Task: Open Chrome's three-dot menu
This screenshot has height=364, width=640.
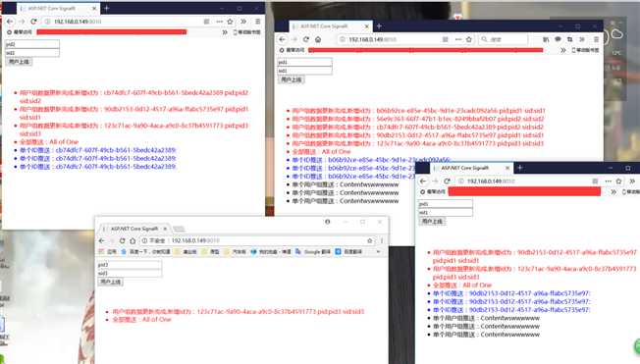Action: click(382, 240)
